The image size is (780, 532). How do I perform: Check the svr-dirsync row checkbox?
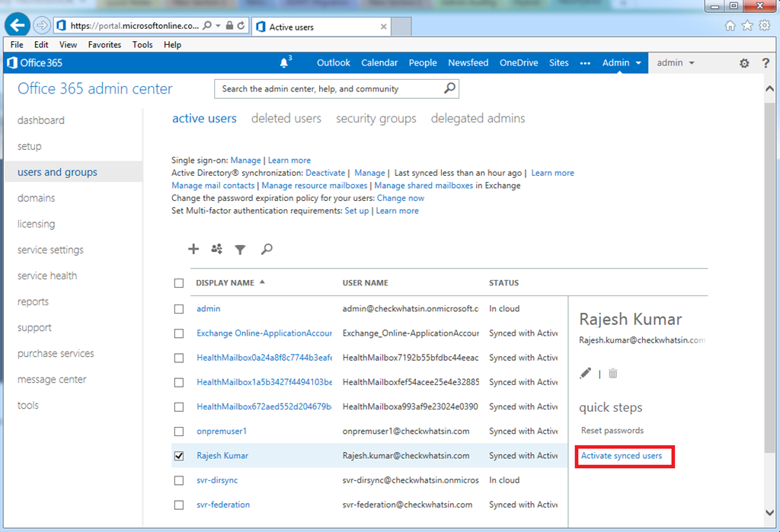(179, 480)
